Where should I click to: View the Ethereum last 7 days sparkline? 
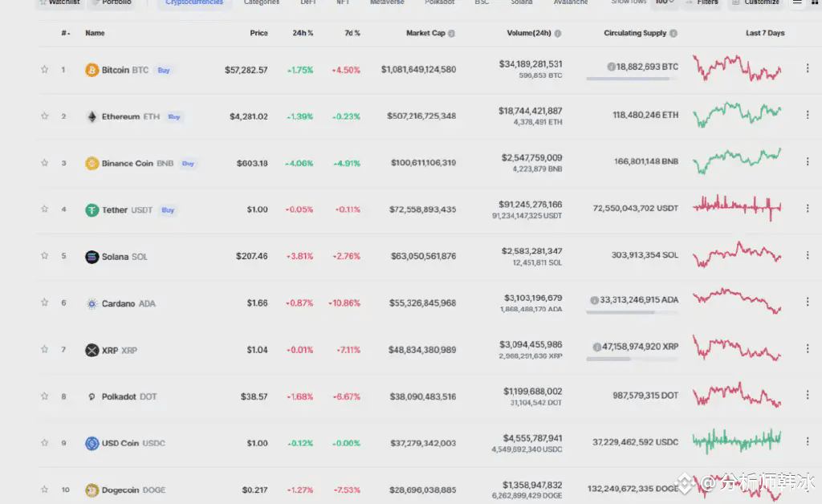pos(737,115)
